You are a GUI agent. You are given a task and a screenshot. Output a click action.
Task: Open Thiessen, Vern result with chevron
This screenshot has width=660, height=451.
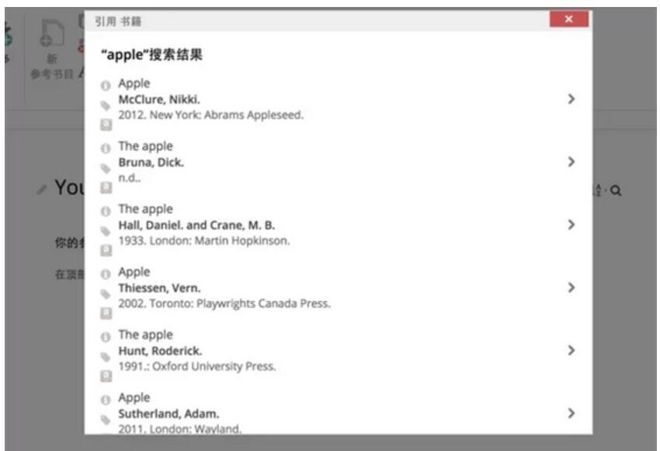point(571,288)
